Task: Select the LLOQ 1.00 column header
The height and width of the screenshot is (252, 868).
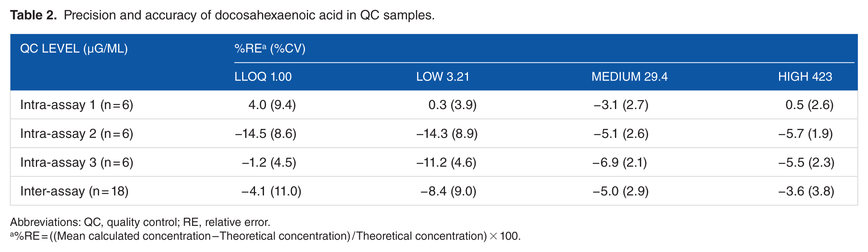Action: click(263, 77)
